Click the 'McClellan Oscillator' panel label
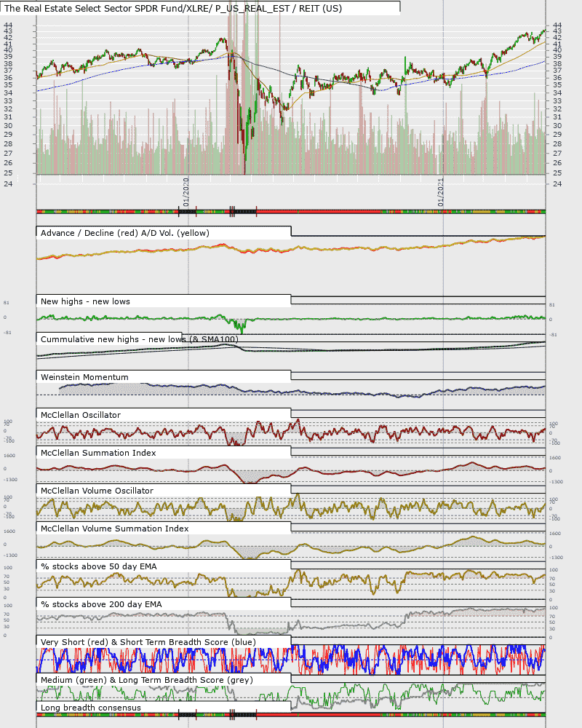This screenshot has width=582, height=728. pyautogui.click(x=81, y=415)
